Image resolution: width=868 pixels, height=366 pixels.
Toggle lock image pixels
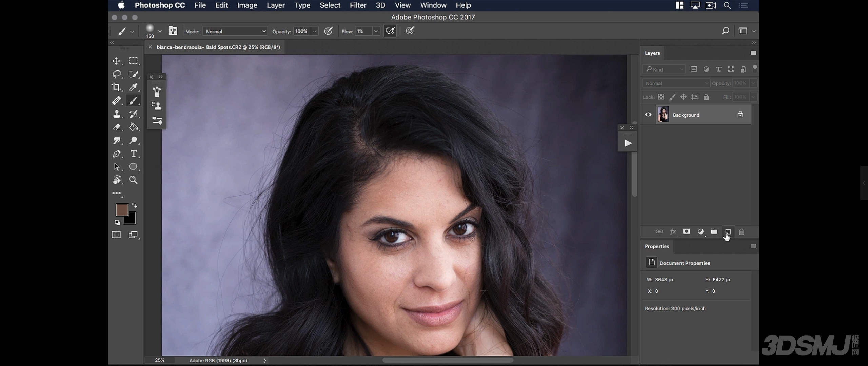[672, 97]
